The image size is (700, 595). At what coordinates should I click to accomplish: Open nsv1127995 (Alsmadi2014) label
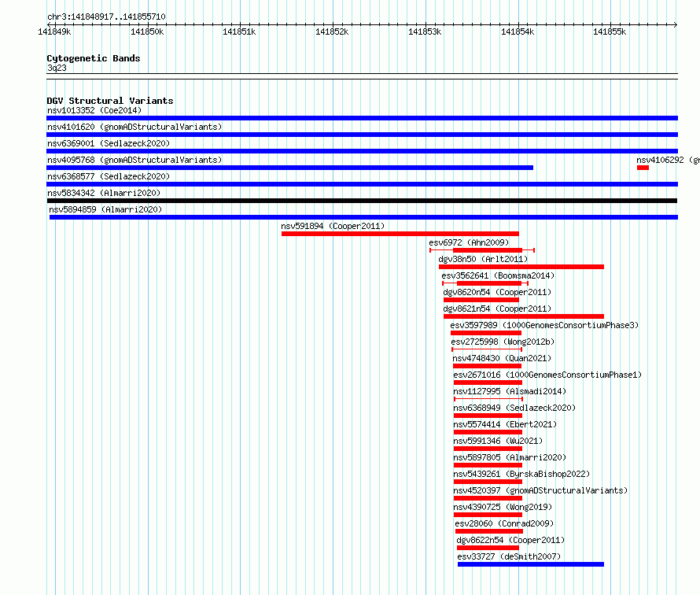click(x=510, y=391)
